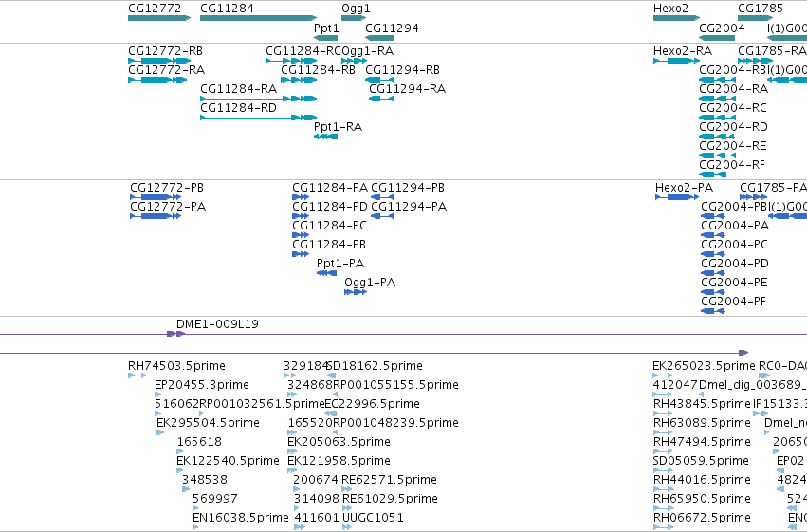The height and width of the screenshot is (532, 807).
Task: Select protein CG11284-PD
Action: [x=301, y=216]
